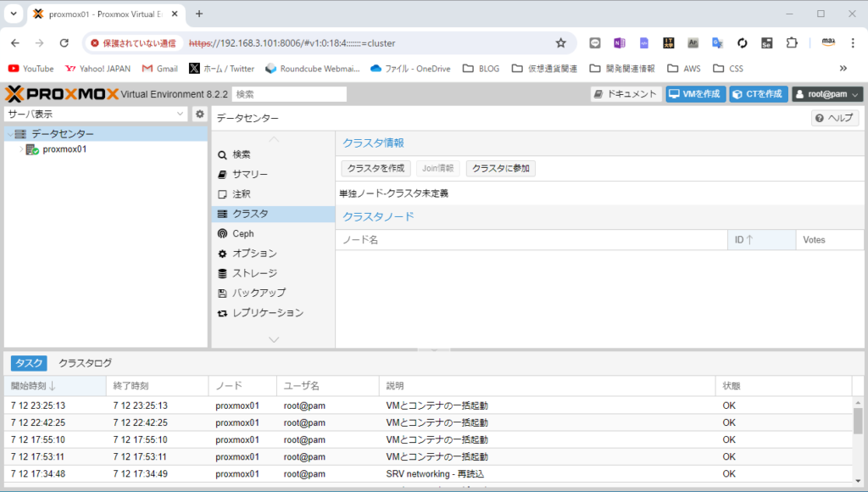Open the root@pam user menu
This screenshot has width=868, height=492.
pyautogui.click(x=827, y=94)
